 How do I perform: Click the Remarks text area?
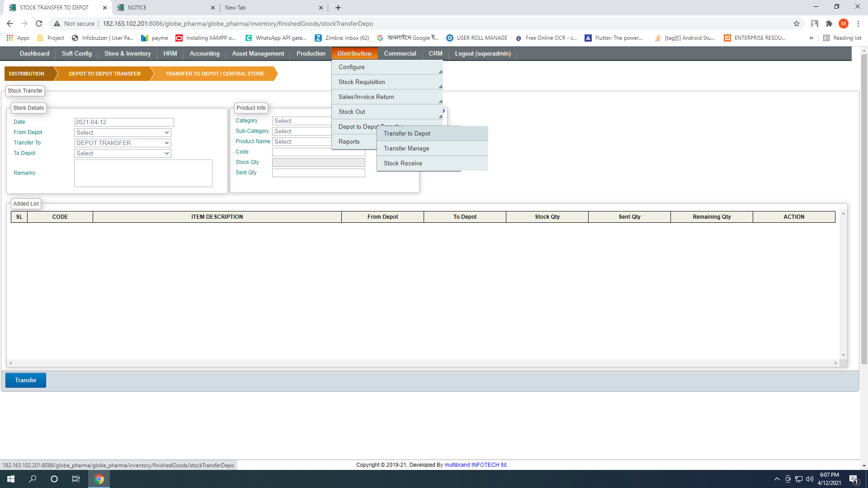click(x=143, y=173)
